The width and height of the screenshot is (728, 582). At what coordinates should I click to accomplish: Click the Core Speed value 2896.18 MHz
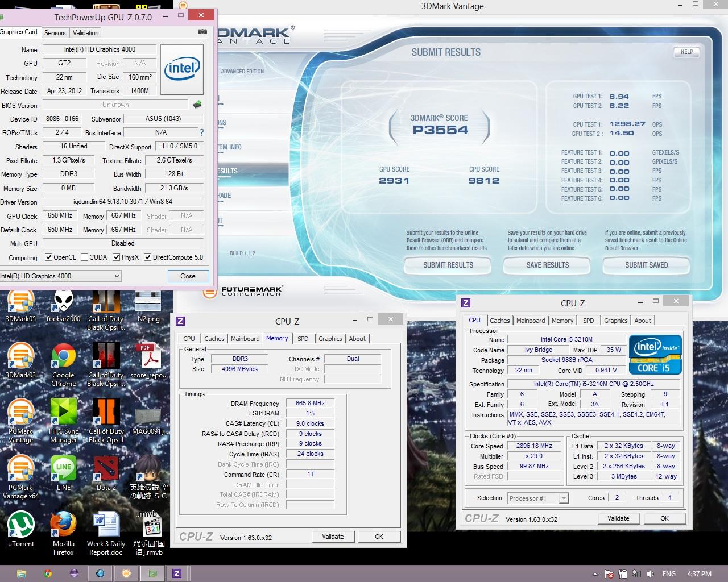coord(534,446)
